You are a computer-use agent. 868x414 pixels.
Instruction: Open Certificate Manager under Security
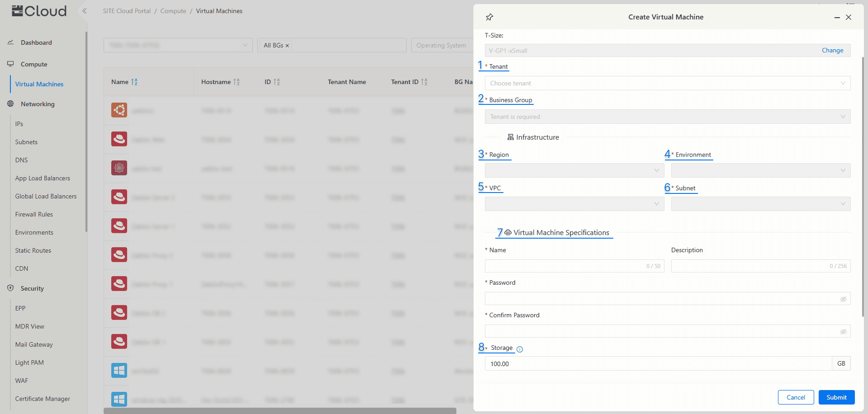(43, 399)
